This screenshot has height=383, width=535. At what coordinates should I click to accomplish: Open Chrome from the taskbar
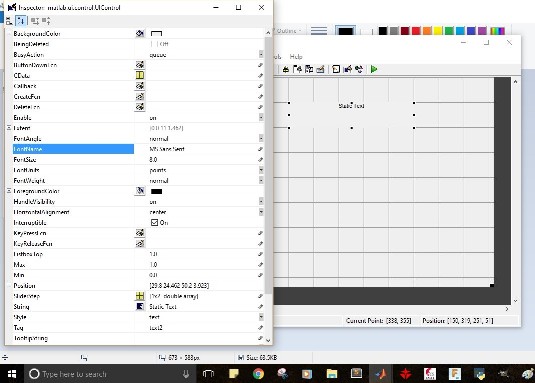(258, 374)
